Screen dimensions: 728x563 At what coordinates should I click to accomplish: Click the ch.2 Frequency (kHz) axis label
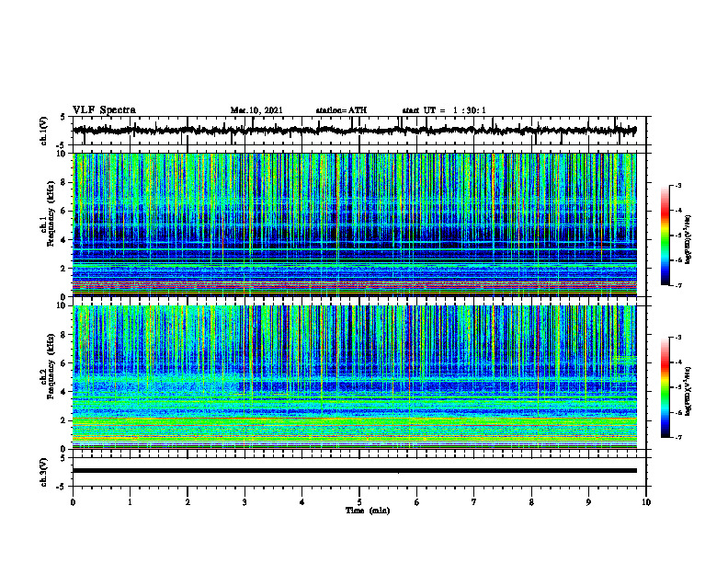51,366
